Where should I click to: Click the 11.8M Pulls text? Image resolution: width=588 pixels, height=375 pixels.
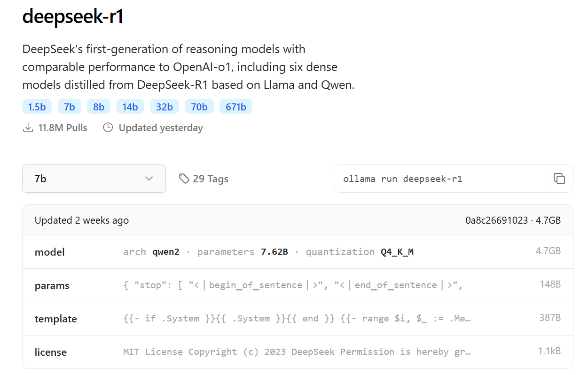point(63,128)
